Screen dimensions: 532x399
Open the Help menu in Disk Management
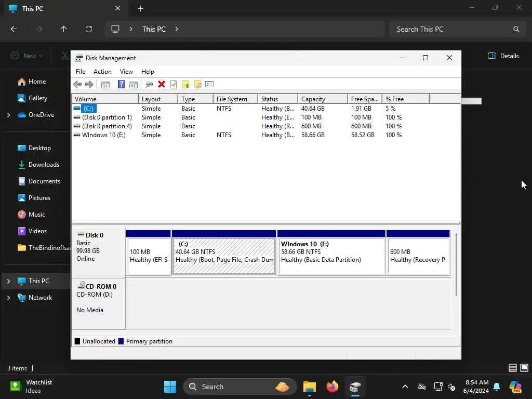[x=148, y=72]
